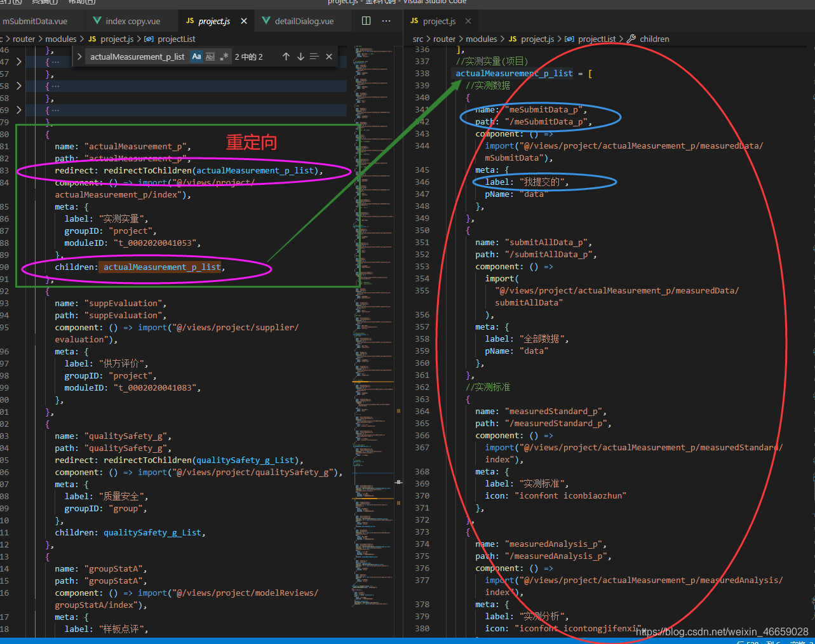
Task: Go to next match in find widget
Action: click(300, 57)
